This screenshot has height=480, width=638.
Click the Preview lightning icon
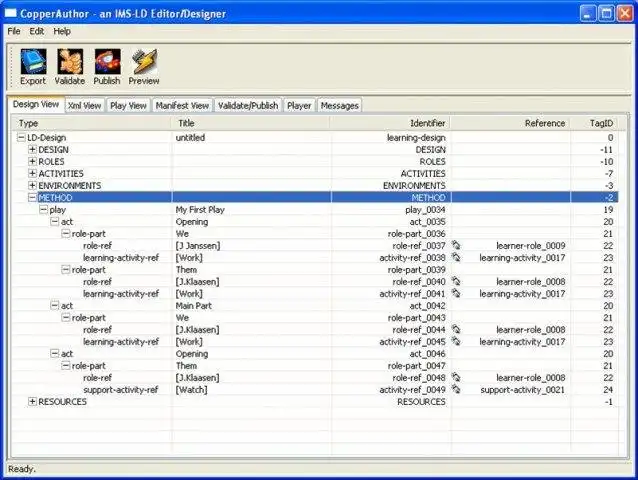coord(144,62)
